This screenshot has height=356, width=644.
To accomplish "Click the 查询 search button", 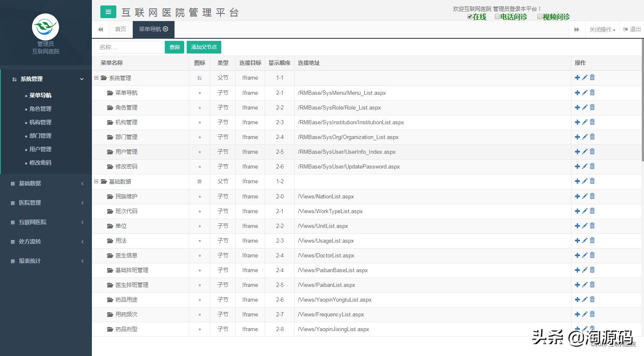I will pos(174,47).
